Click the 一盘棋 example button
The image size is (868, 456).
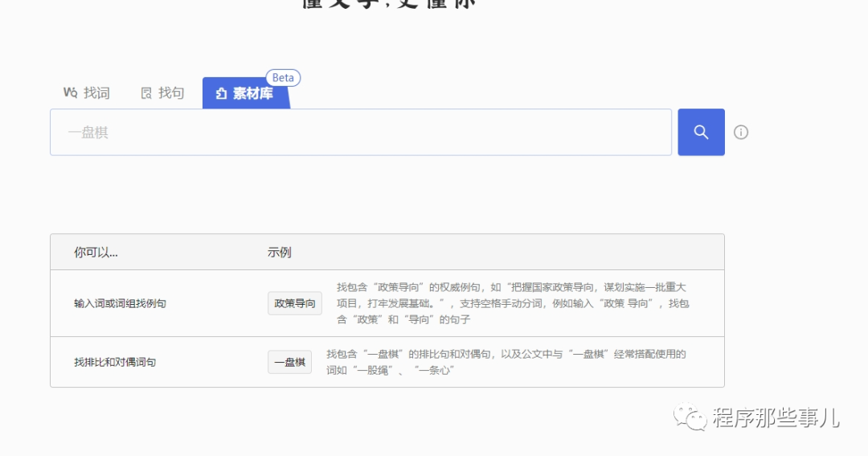click(x=290, y=363)
